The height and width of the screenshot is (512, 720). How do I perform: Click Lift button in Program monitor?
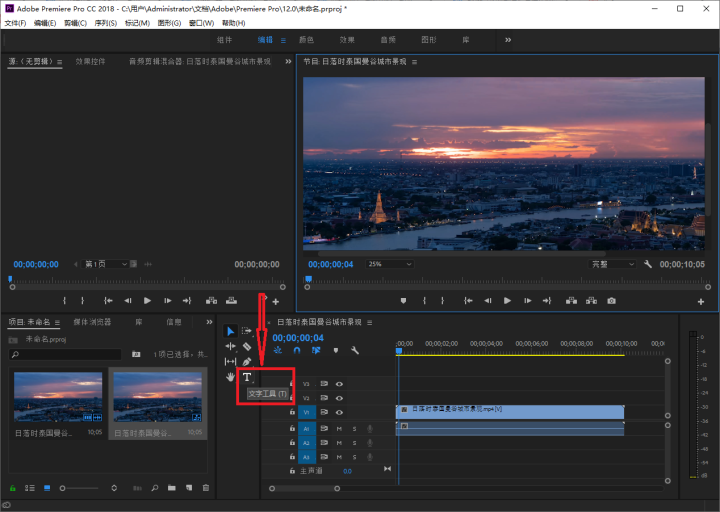pos(571,301)
